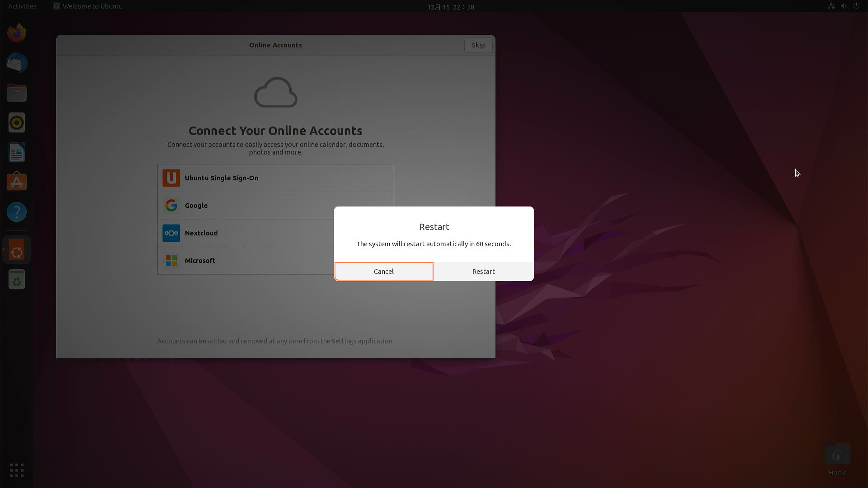The image size is (868, 488).
Task: Click the Show Applications grid button
Action: point(16,470)
